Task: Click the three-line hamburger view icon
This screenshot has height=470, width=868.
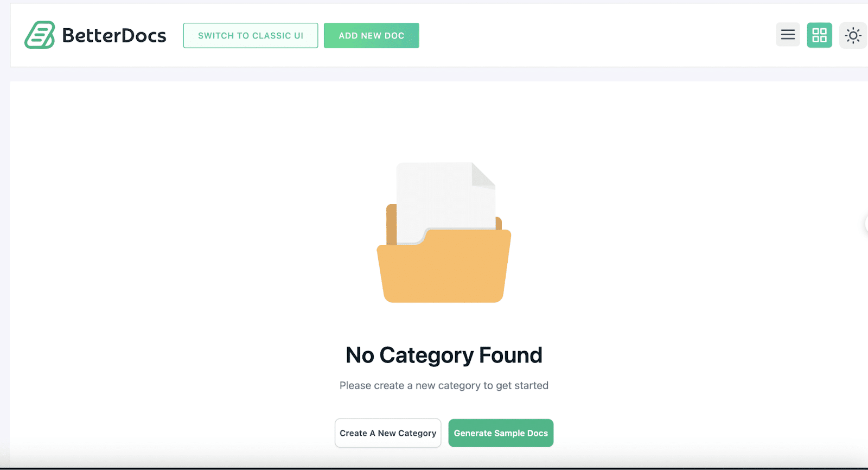Action: [787, 35]
